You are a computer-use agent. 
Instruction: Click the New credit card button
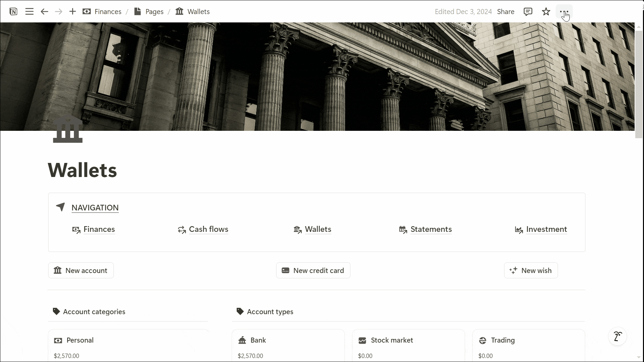pyautogui.click(x=313, y=270)
